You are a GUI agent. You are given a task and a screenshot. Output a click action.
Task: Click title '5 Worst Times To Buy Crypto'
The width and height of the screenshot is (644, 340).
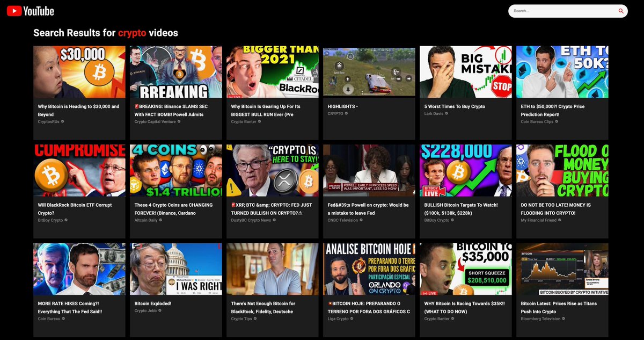[x=455, y=106]
